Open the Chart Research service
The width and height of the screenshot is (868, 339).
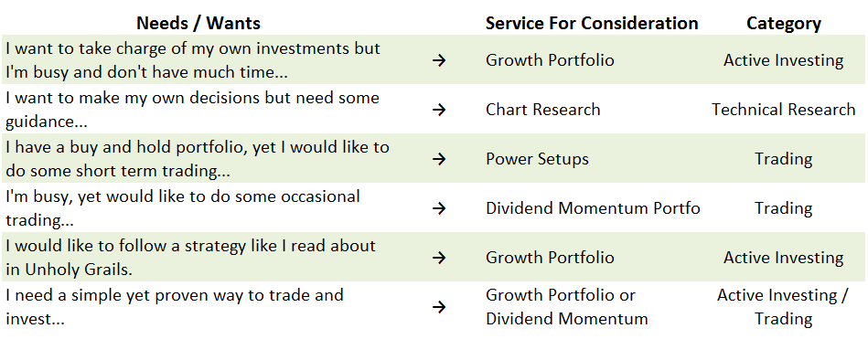[x=543, y=110]
